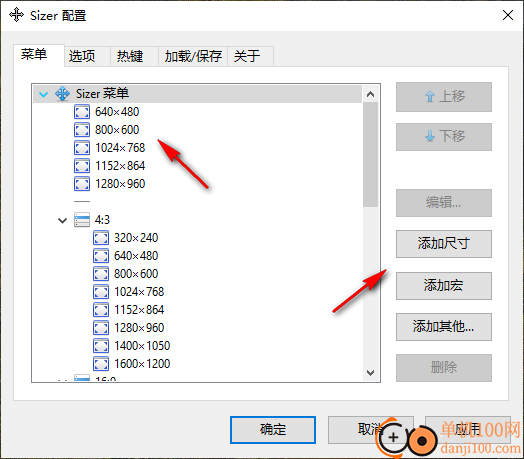Select the Sizer 菜单 root row text
Viewport: 524px width, 459px height.
click(102, 94)
